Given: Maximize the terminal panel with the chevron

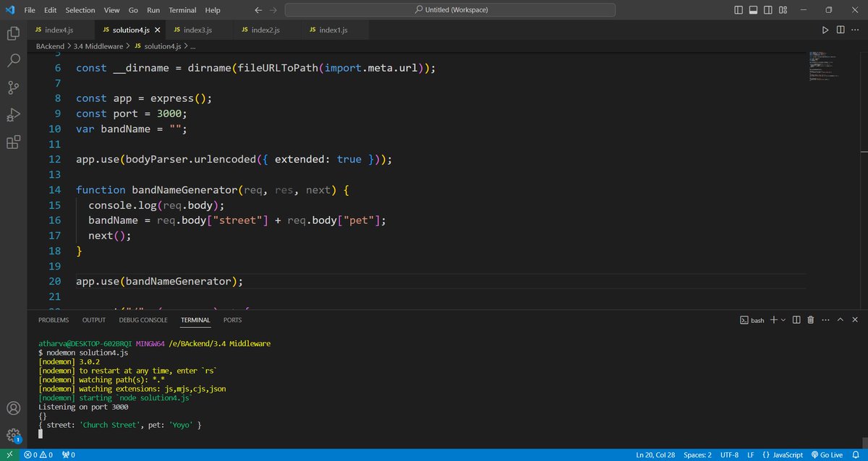Looking at the screenshot, I should pyautogui.click(x=840, y=319).
